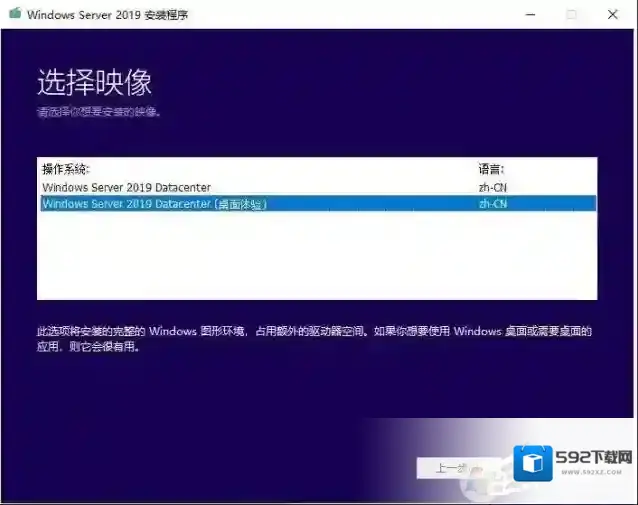Click the 选择映像 page heading
The height and width of the screenshot is (505, 638).
[x=94, y=82]
